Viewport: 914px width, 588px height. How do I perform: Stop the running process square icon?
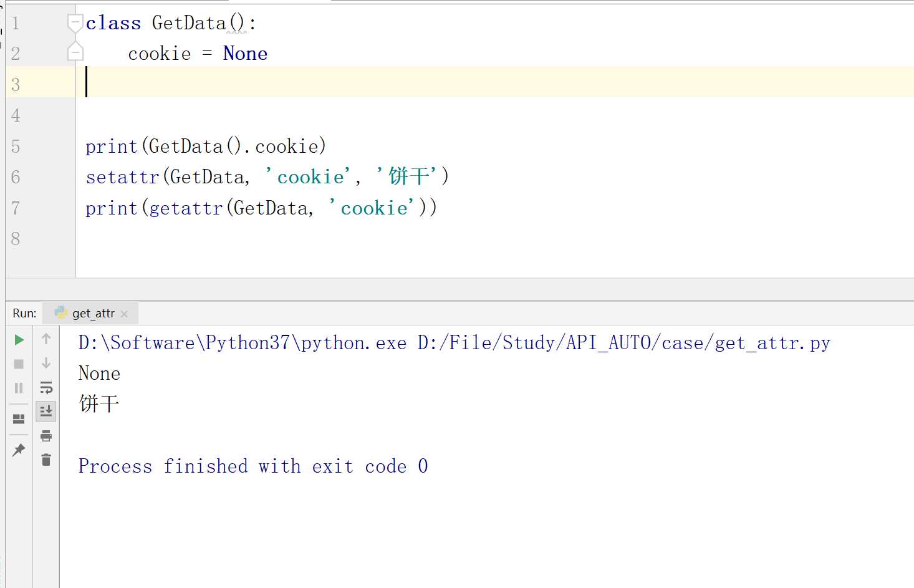coord(19,364)
